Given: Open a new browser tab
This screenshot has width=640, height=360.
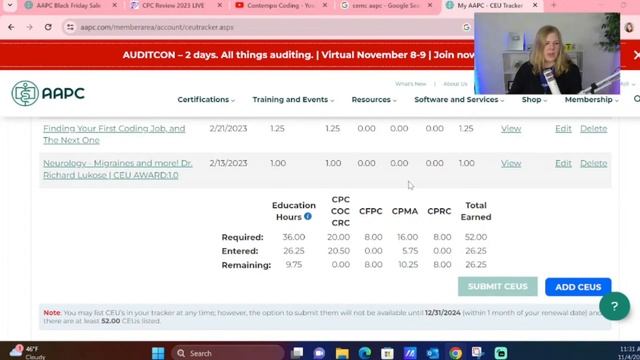Looking at the screenshot, I should [x=553, y=5].
